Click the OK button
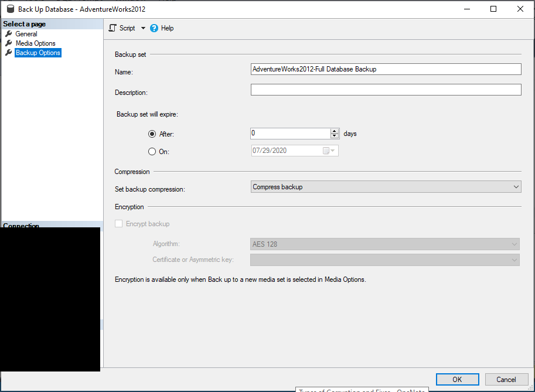Screen dimensions: 535x392 (457, 379)
